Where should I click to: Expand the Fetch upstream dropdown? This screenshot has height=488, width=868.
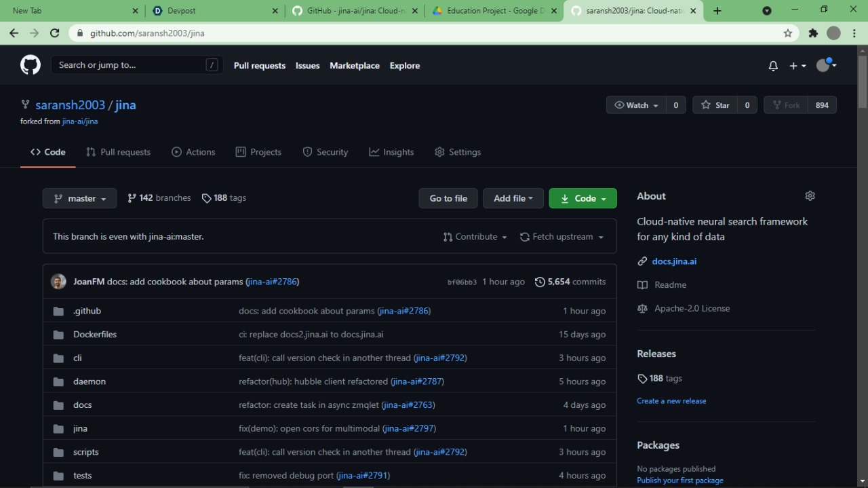(x=561, y=237)
